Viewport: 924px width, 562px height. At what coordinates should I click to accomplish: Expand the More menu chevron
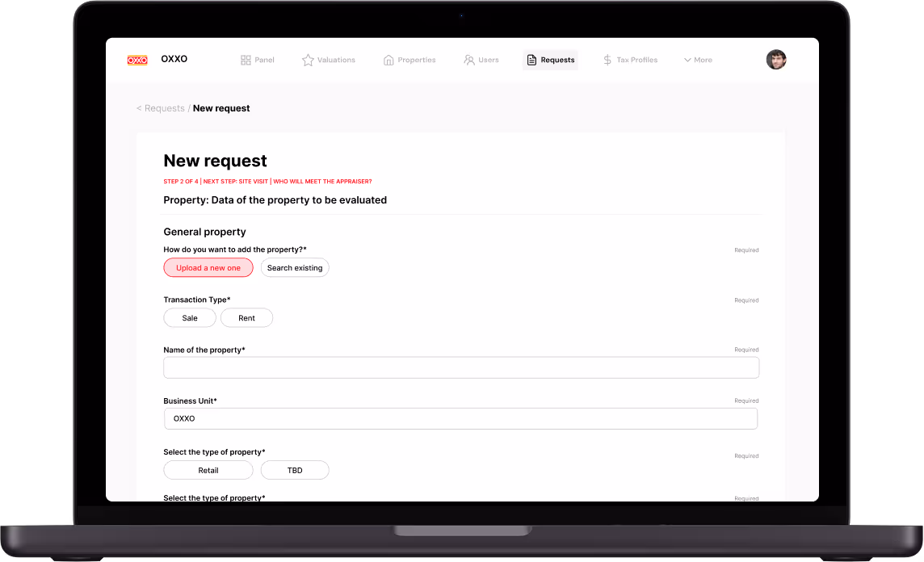[x=687, y=60]
